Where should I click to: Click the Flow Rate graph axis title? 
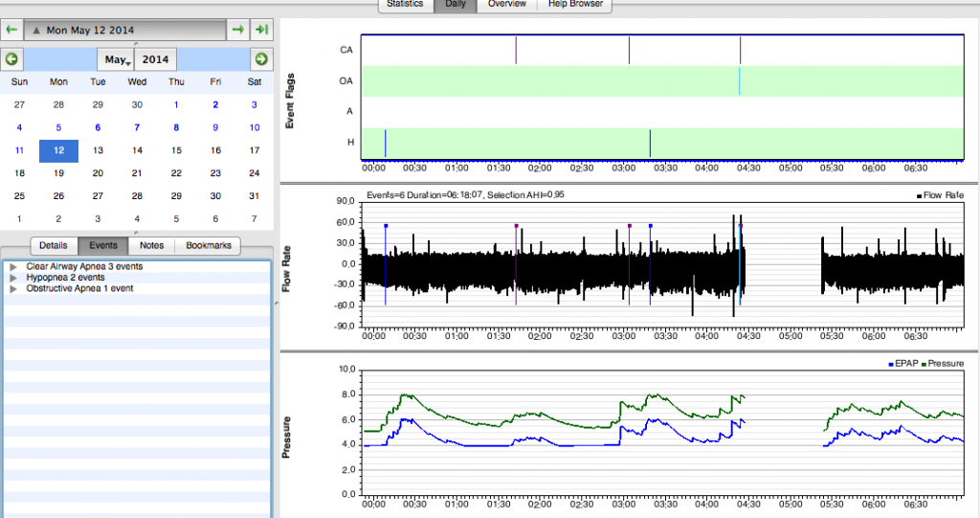pos(286,269)
